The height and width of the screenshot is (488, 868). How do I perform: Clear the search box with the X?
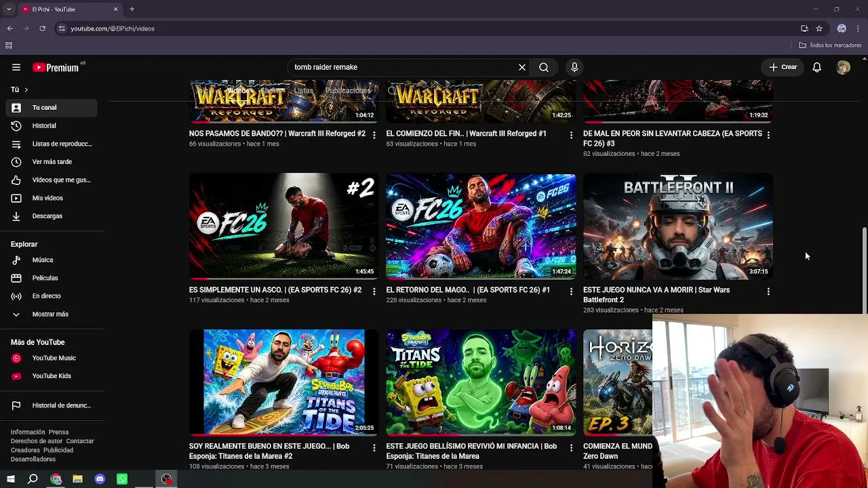[522, 67]
